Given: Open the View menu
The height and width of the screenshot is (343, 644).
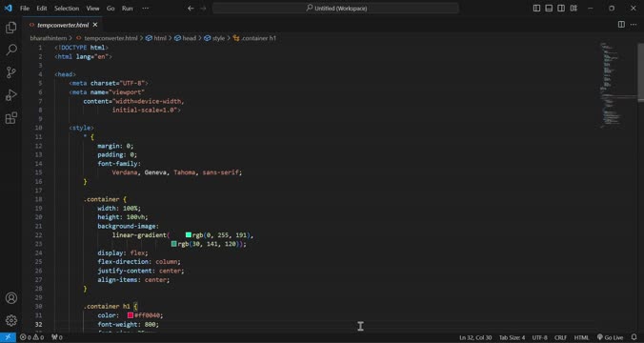Looking at the screenshot, I should 92,9.
